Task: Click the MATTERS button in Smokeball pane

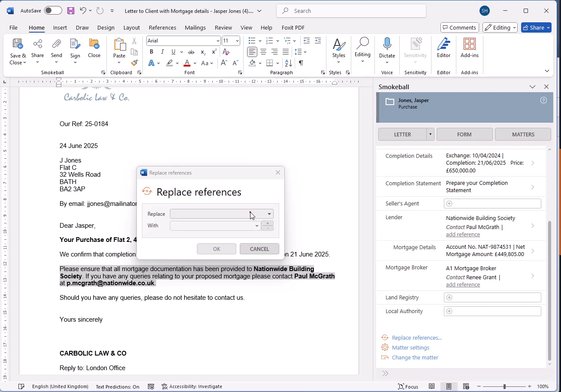Action: [x=523, y=134]
